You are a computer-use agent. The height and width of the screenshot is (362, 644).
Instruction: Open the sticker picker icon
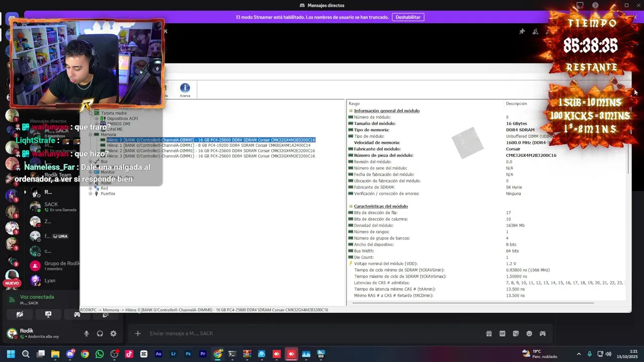coord(516,333)
